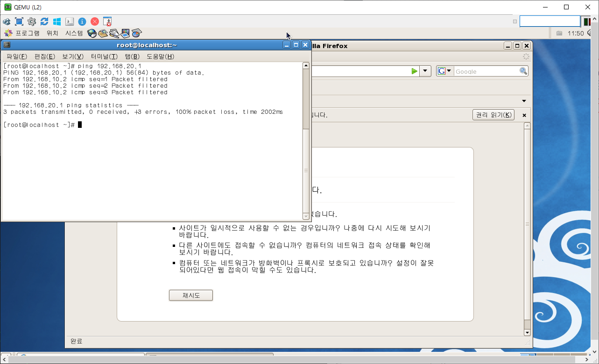Image resolution: width=599 pixels, height=364 pixels.
Task: Open the terminal 파일(F) menu
Action: point(17,56)
